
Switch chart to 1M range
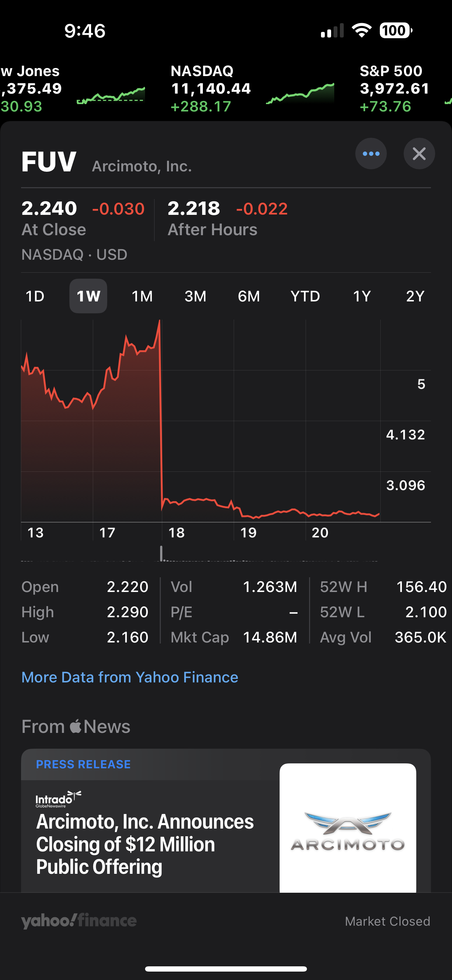[x=142, y=297]
